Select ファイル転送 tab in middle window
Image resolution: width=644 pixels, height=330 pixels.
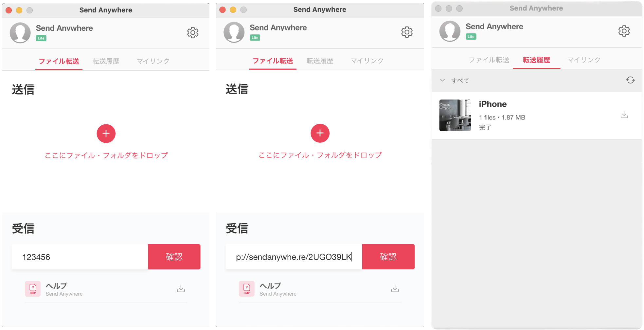pos(273,61)
